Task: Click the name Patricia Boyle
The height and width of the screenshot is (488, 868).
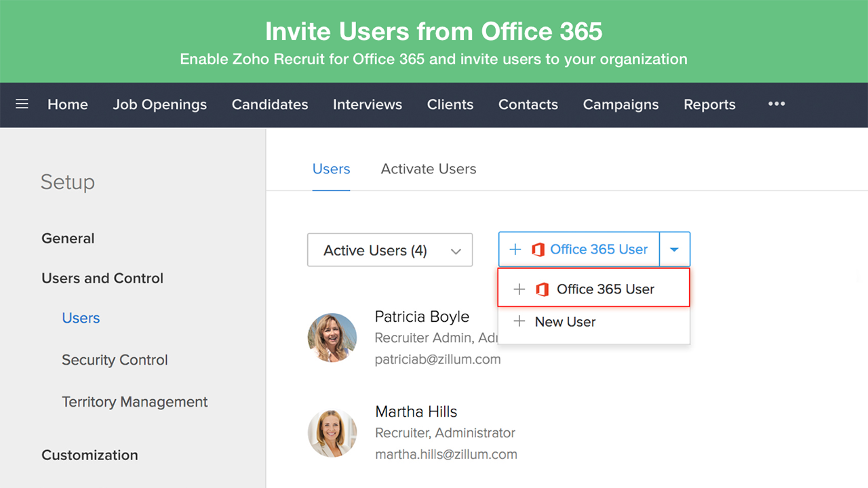Action: pyautogui.click(x=422, y=317)
